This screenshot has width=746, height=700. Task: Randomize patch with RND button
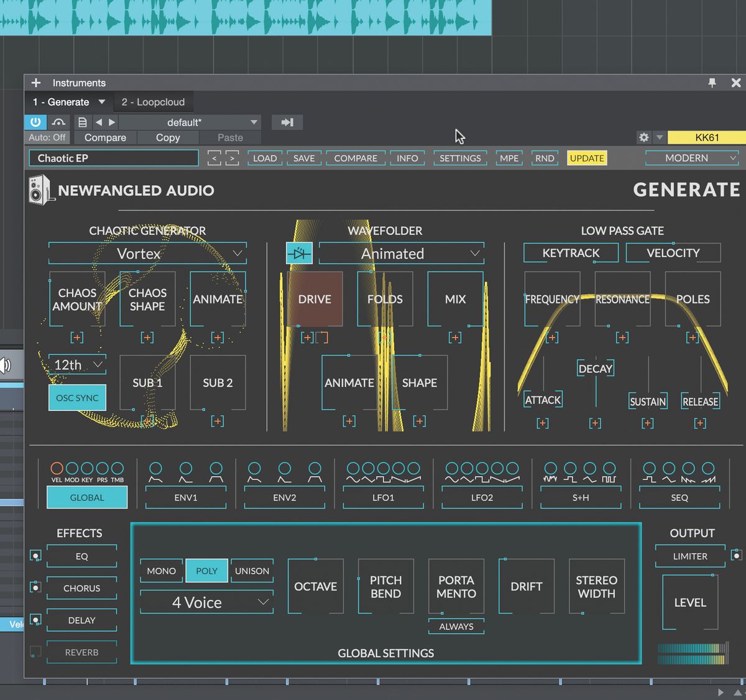(x=545, y=159)
